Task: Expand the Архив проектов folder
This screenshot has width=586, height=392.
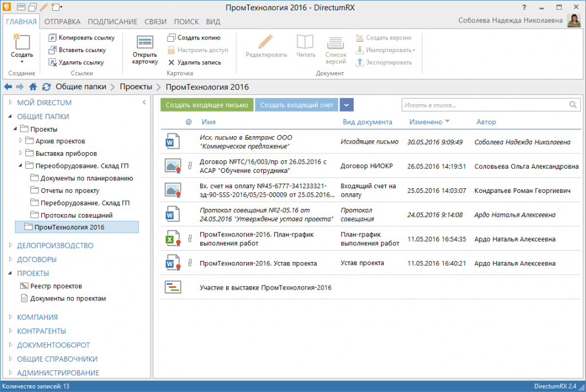Action: click(21, 141)
